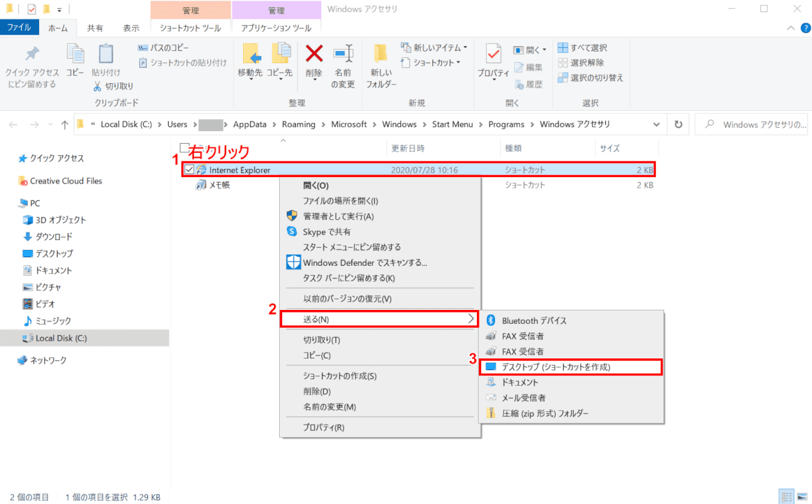Click Edit in the ribbon Open group
Viewport: 812px width, 504px height.
528,67
